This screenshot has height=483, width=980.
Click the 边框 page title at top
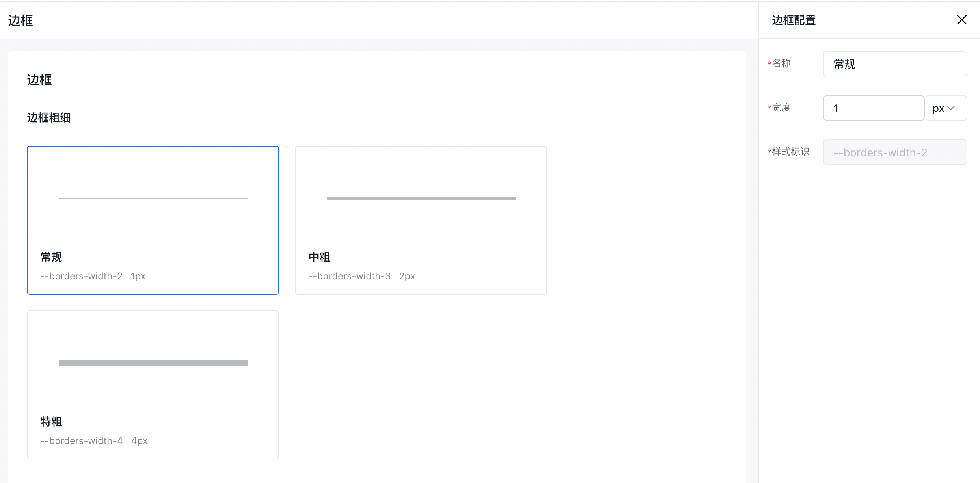click(20, 20)
